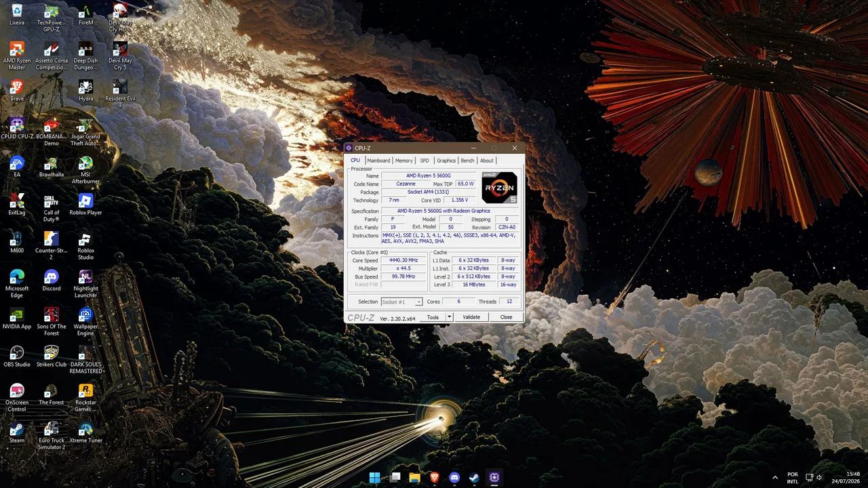The height and width of the screenshot is (488, 868).
Task: Launch the FiveM desktop shortcut
Action: point(86,15)
